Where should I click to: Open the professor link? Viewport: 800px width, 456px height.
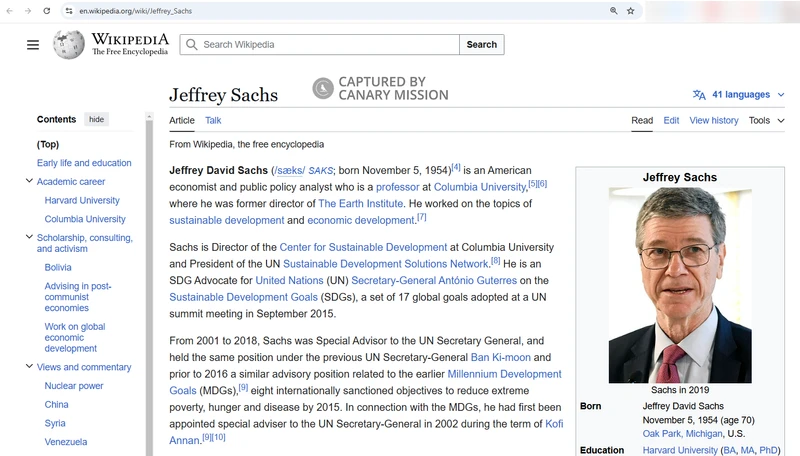point(397,187)
